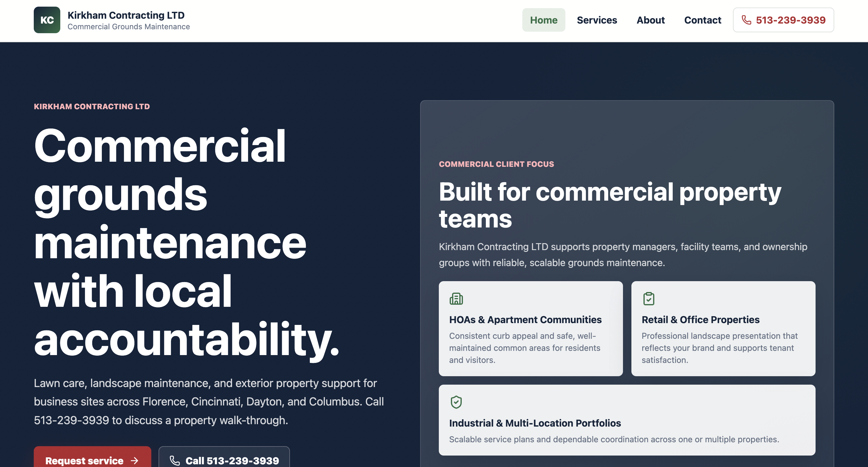The width and height of the screenshot is (868, 467).
Task: Click the Call 513-239-3939 hero button
Action: tap(224, 457)
